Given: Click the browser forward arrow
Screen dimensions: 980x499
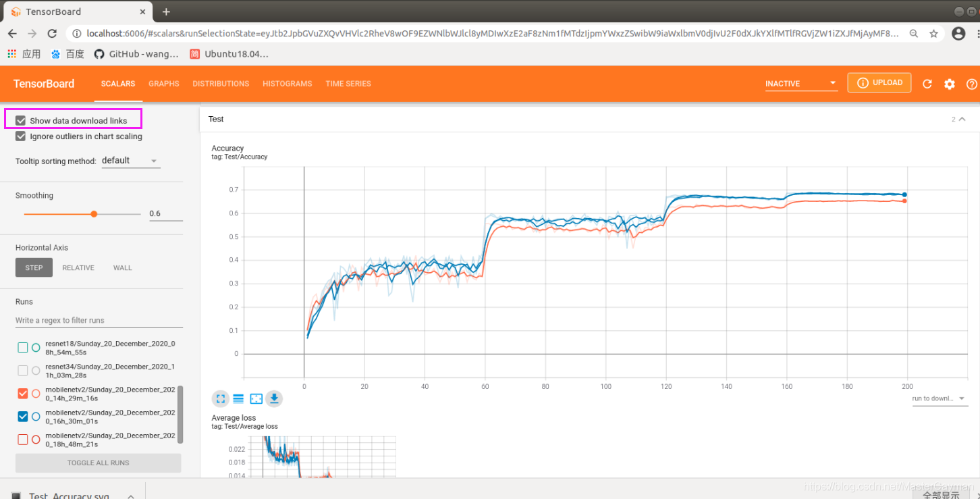Looking at the screenshot, I should (x=32, y=33).
